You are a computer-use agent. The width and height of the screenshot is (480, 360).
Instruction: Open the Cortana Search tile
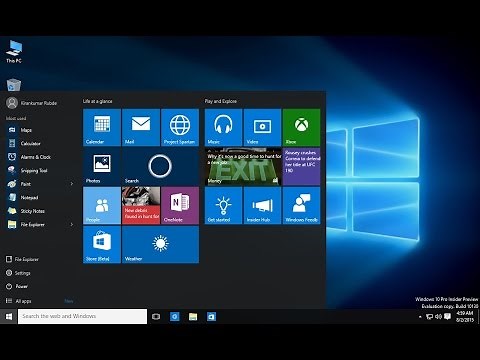click(160, 166)
